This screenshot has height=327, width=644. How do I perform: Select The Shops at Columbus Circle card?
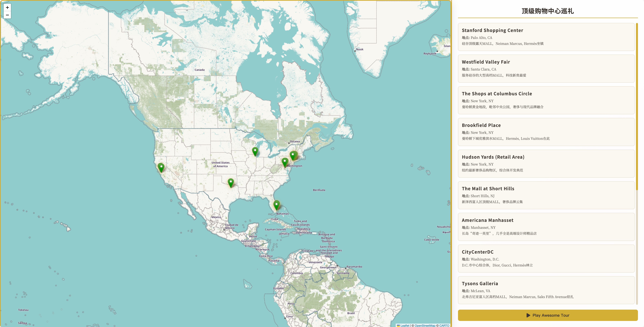pos(546,100)
